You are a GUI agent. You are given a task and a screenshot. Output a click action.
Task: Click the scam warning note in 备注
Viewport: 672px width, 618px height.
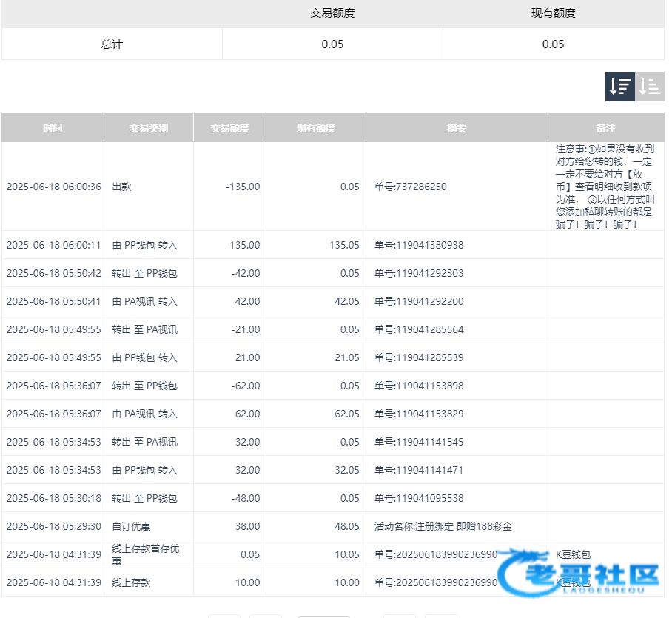click(605, 187)
